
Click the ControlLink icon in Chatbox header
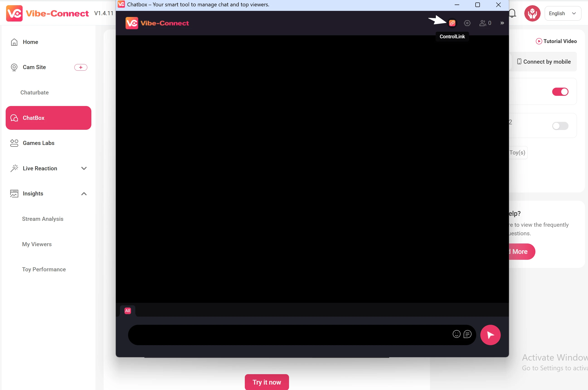pos(452,23)
